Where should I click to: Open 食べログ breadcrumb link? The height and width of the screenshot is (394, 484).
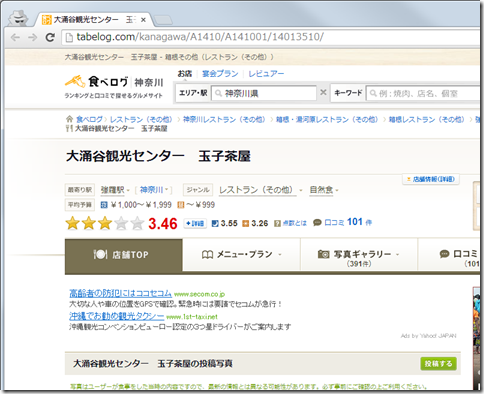click(89, 119)
